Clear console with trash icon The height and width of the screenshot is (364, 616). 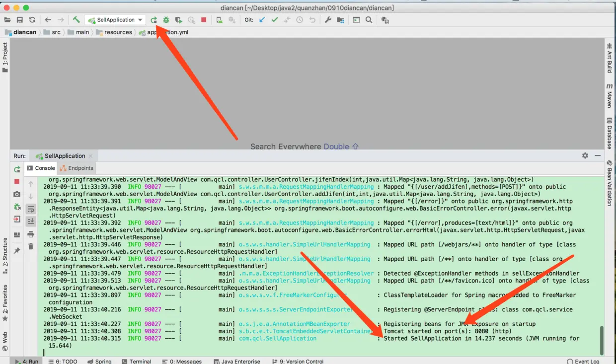click(x=31, y=246)
